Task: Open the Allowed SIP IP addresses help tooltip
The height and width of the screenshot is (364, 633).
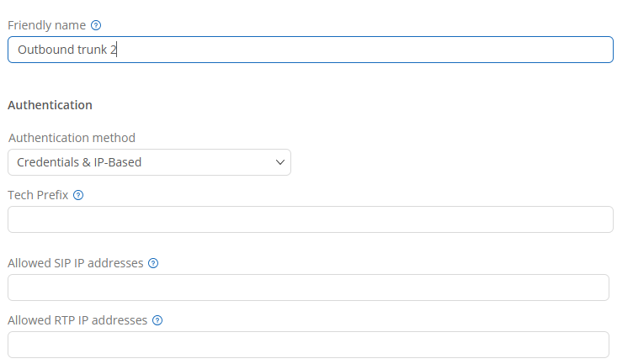Action: click(x=153, y=263)
